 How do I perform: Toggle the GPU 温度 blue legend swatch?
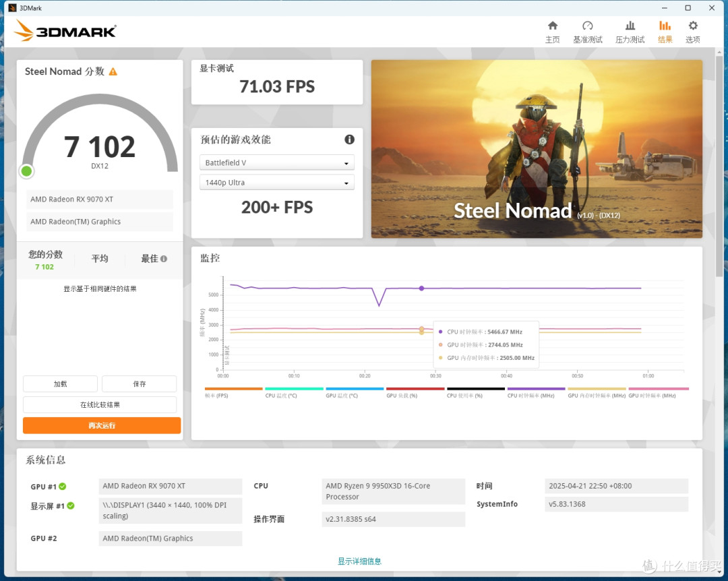tap(355, 392)
